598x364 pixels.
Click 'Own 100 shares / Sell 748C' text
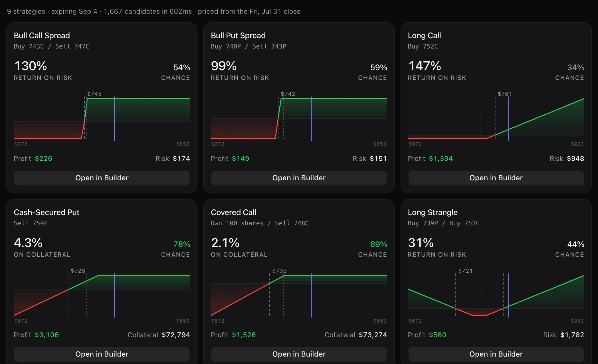pyautogui.click(x=260, y=223)
